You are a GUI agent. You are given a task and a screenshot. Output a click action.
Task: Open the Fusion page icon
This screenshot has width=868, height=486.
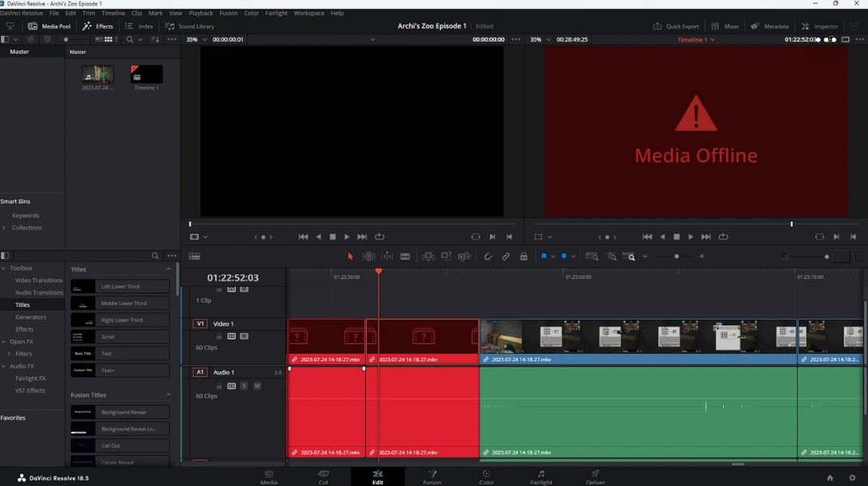432,476
